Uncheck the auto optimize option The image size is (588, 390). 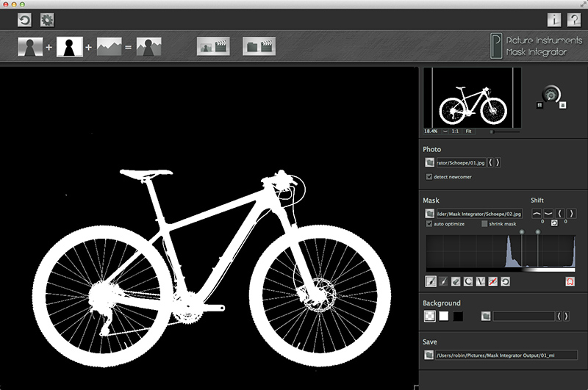[x=429, y=223]
